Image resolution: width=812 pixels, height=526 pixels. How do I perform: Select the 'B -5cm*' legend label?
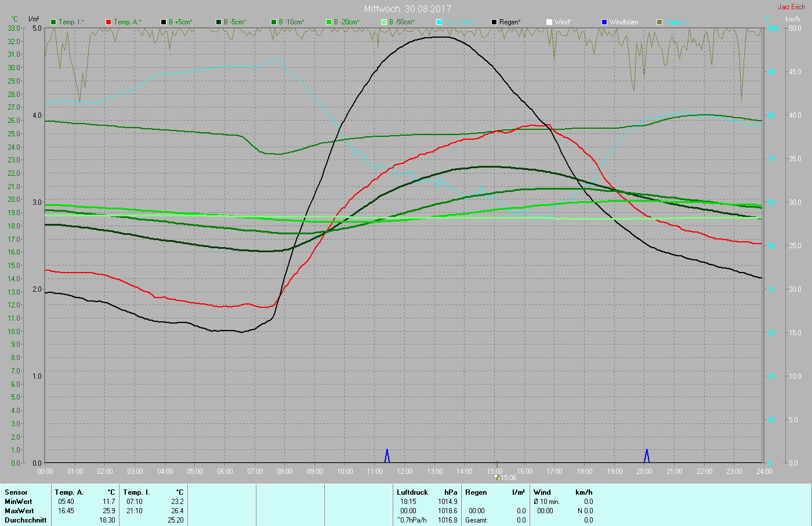pyautogui.click(x=235, y=22)
